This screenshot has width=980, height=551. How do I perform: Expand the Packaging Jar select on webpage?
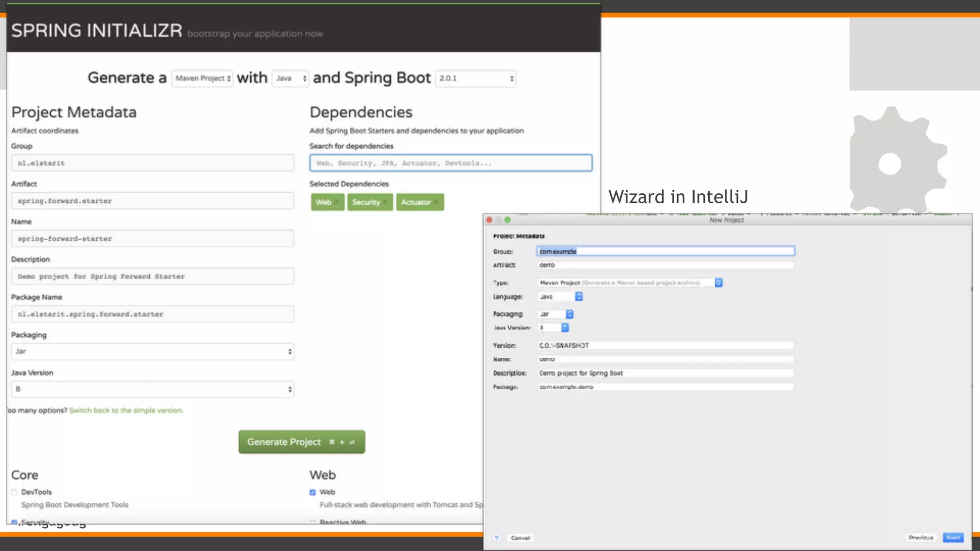coord(152,352)
